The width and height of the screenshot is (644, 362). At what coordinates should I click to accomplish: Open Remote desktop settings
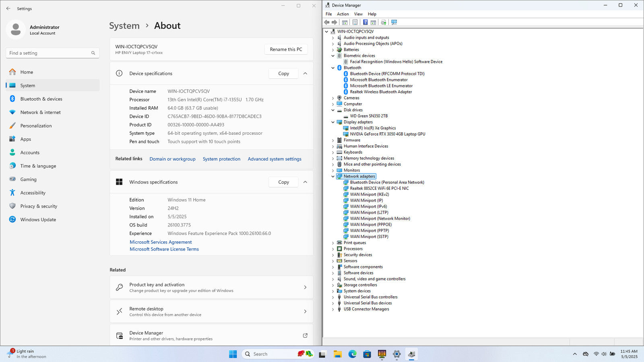[x=211, y=311]
